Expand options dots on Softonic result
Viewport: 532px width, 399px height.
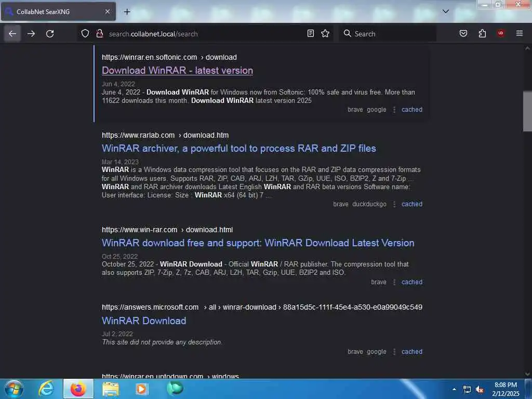[x=394, y=110]
